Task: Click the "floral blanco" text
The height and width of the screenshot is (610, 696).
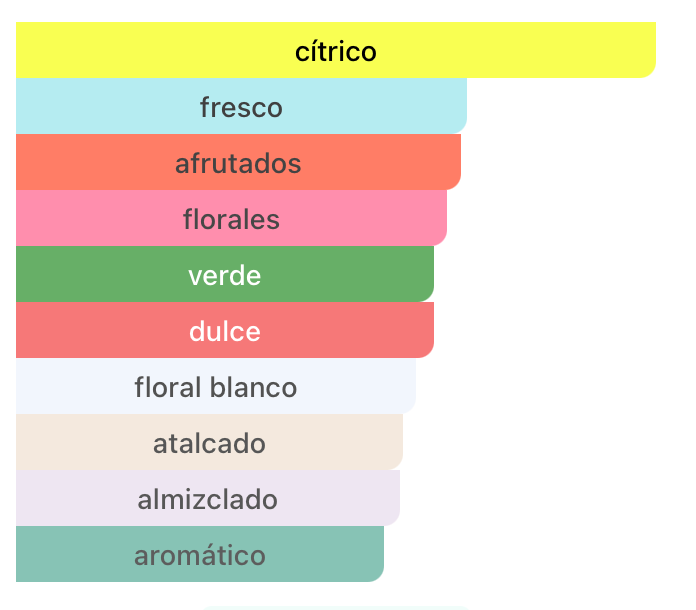Action: click(x=216, y=387)
